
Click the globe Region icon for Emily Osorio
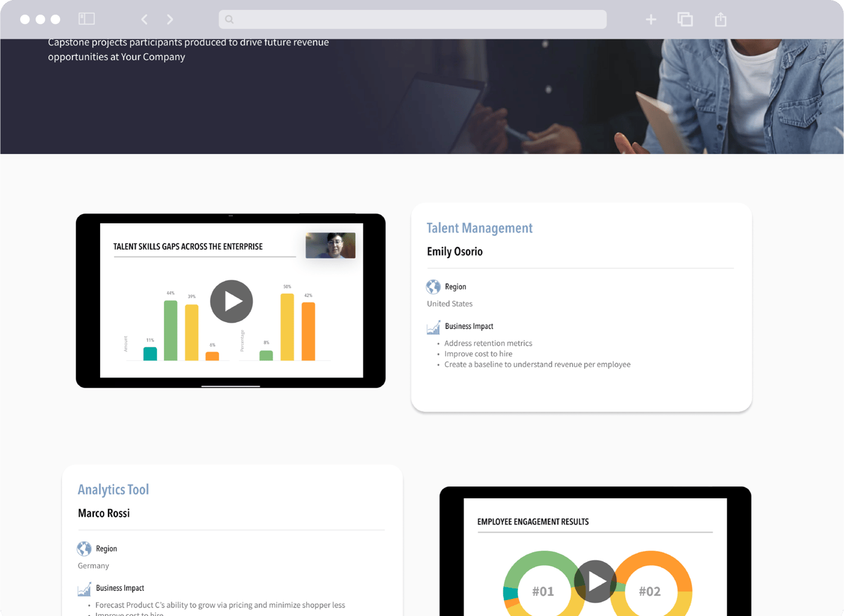(433, 287)
